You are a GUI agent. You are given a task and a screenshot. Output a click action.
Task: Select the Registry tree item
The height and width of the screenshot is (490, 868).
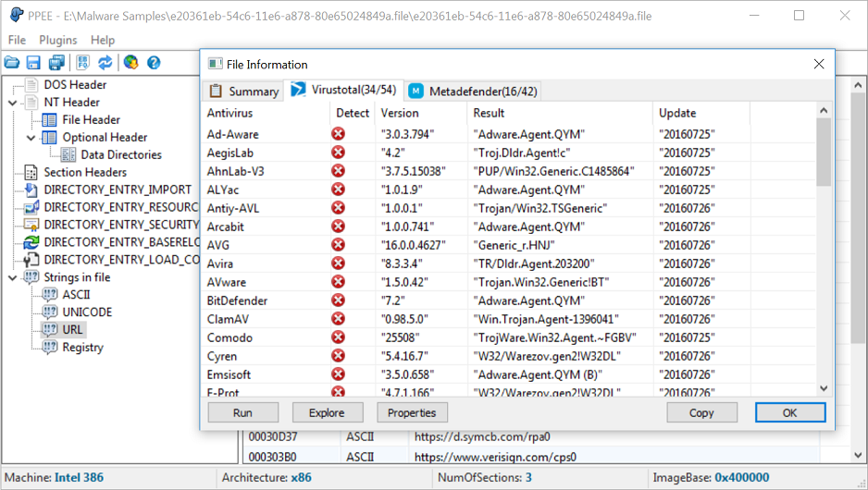pos(82,348)
